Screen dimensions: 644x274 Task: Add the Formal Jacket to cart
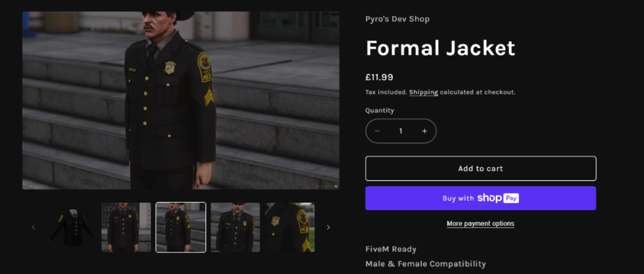point(480,169)
